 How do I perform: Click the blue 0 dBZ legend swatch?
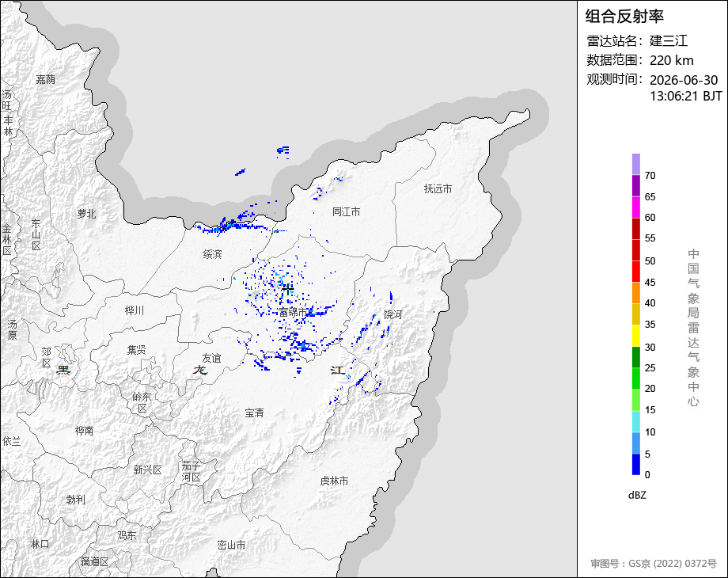(636, 464)
